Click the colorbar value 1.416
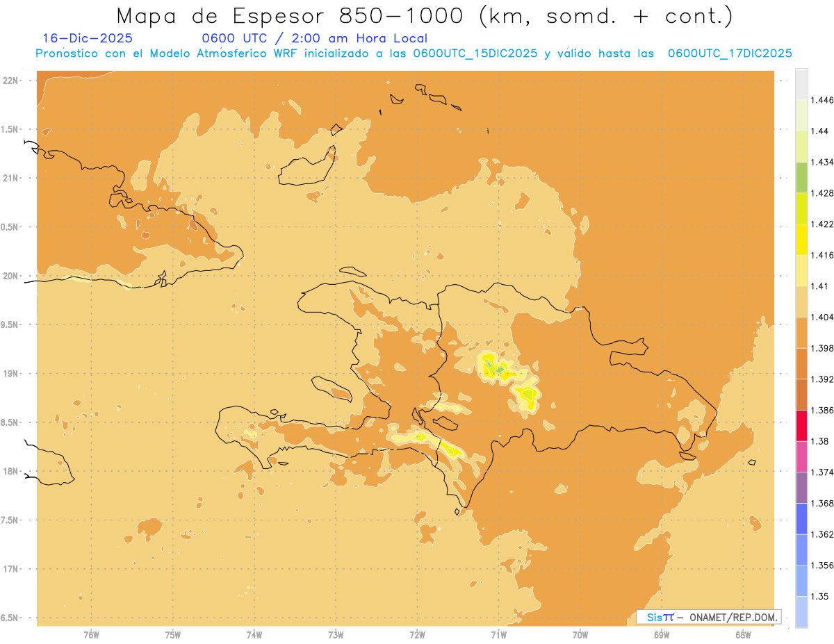Image resolution: width=834 pixels, height=644 pixels. tap(822, 255)
